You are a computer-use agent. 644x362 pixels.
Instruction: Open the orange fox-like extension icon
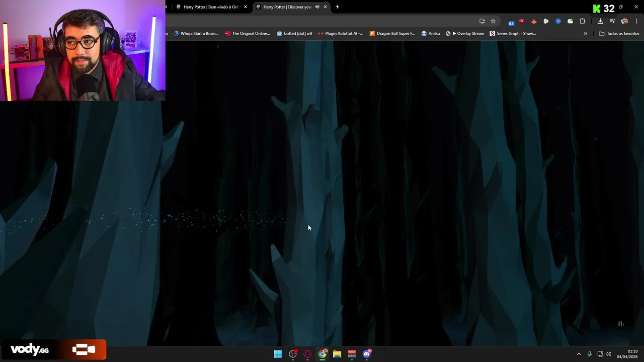tap(534, 21)
